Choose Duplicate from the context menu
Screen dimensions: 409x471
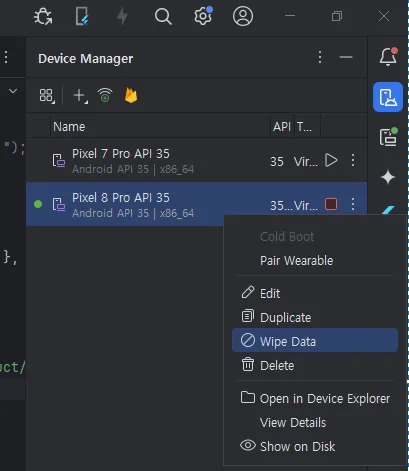point(315,317)
